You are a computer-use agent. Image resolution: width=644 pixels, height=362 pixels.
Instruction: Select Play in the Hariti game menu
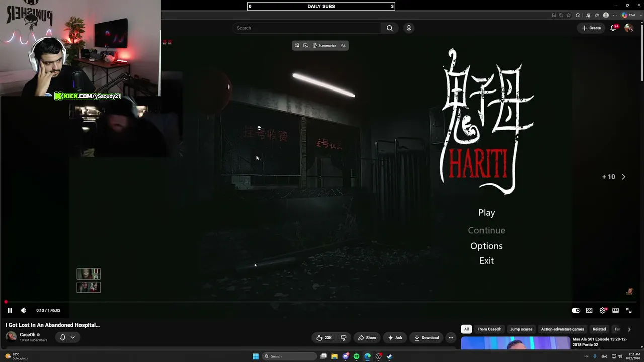487,213
